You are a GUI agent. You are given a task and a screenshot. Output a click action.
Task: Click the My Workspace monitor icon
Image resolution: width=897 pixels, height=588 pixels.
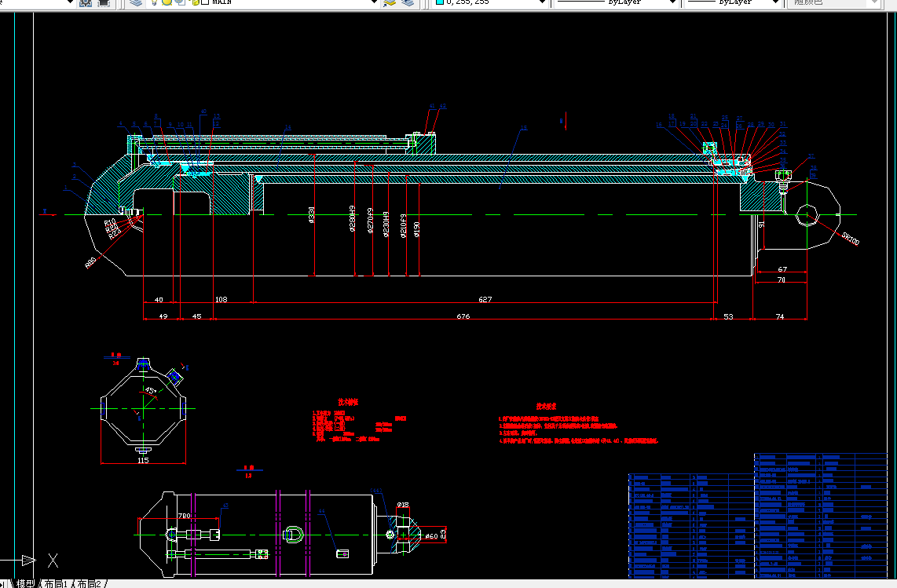click(x=104, y=2)
